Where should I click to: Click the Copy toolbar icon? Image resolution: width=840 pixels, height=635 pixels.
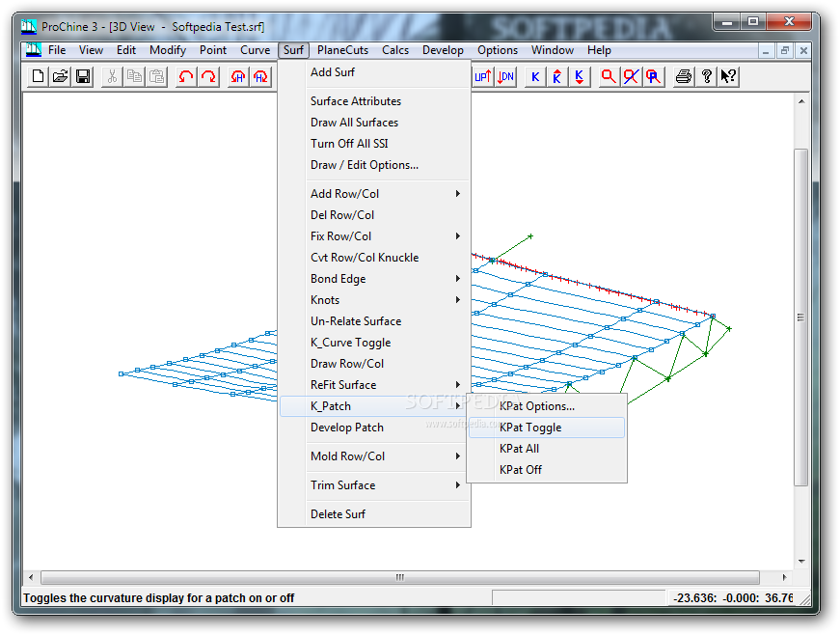click(x=134, y=76)
